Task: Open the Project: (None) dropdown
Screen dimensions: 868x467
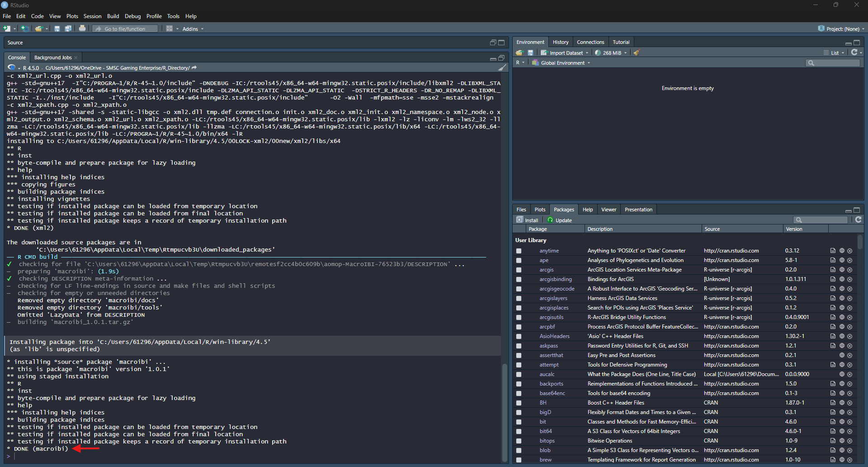Action: coord(841,29)
